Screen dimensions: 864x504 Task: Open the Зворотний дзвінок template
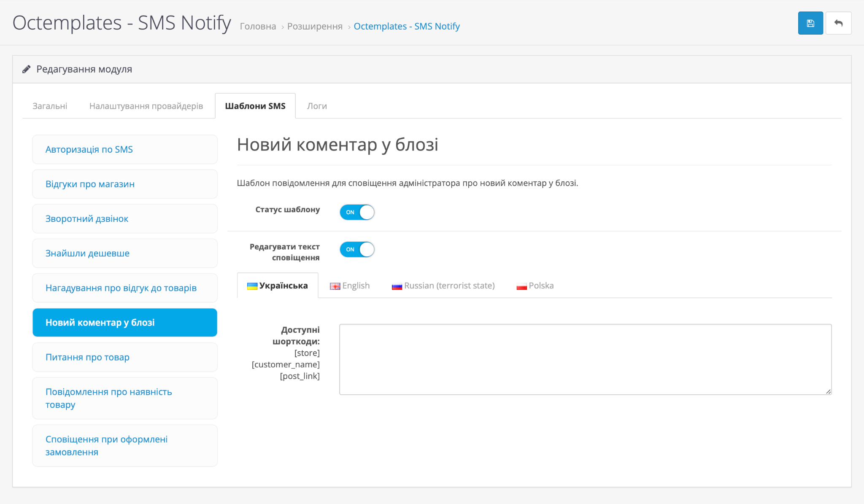pyautogui.click(x=125, y=218)
